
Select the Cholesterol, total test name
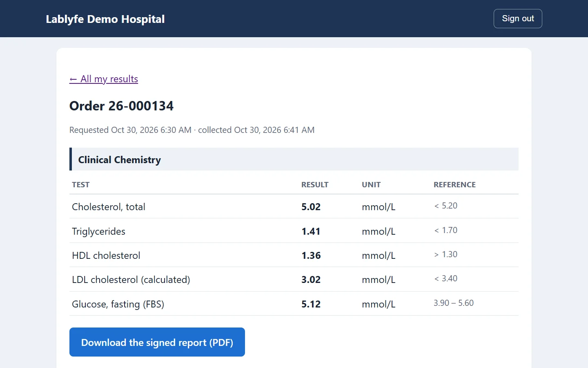[x=109, y=207]
